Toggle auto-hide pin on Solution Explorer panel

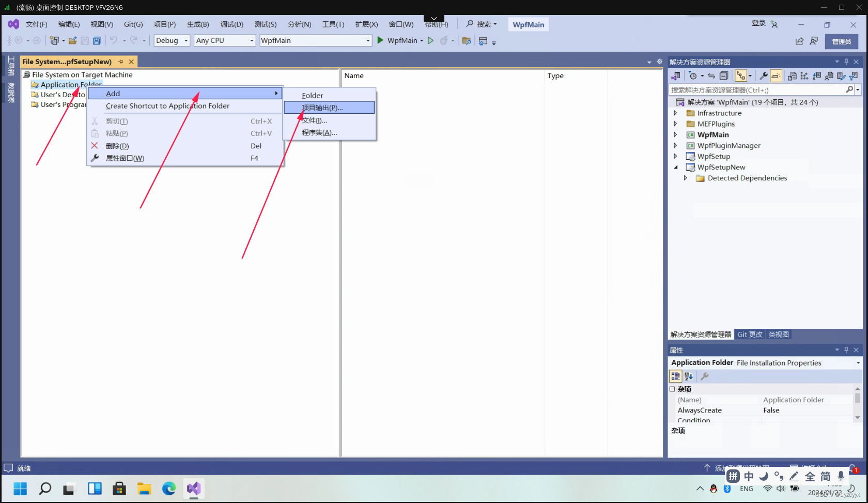click(846, 62)
